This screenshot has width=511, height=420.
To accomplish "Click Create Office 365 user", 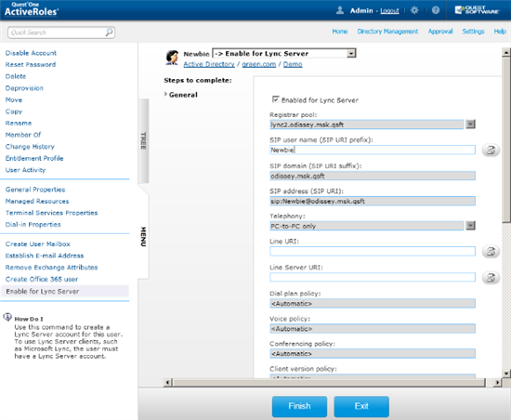I will (x=42, y=280).
